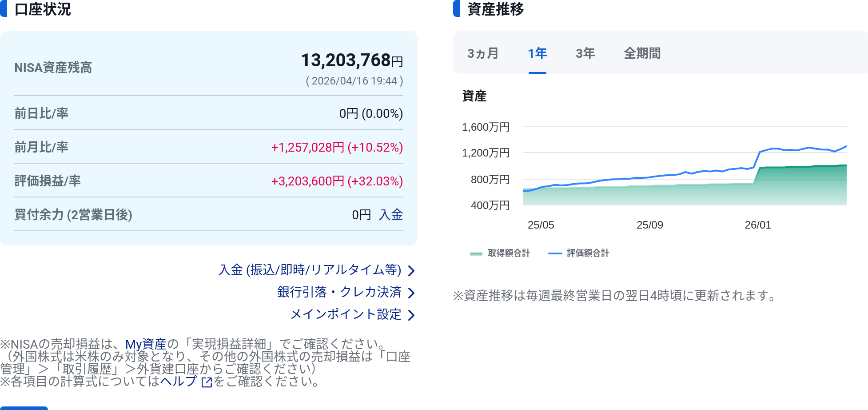Switch to the 3ヵ月 chart tab
The height and width of the screenshot is (410, 868).
coord(482,53)
